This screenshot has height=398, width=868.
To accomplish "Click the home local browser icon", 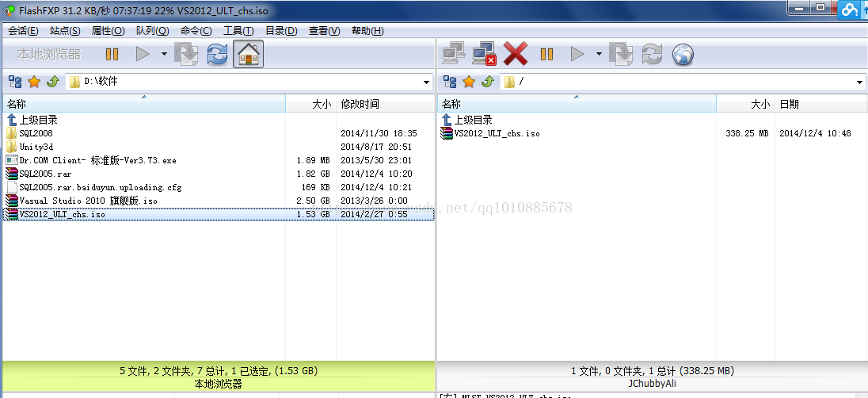I will click(x=249, y=54).
